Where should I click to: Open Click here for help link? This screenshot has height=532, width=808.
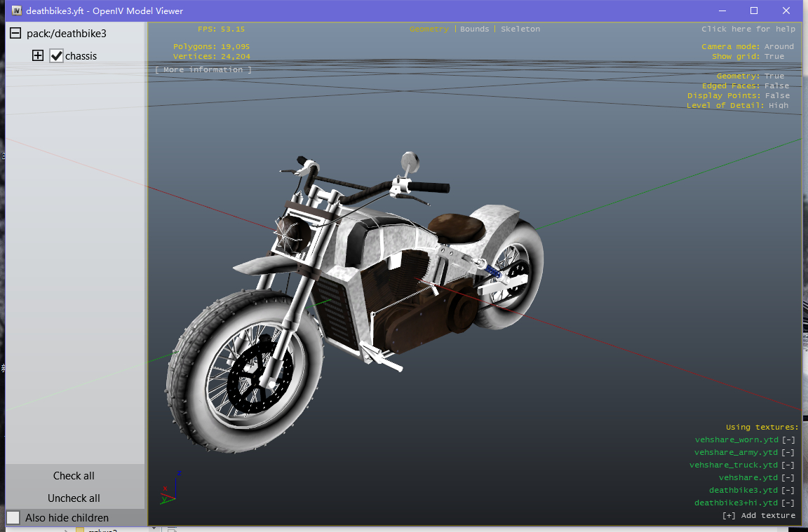pos(748,29)
